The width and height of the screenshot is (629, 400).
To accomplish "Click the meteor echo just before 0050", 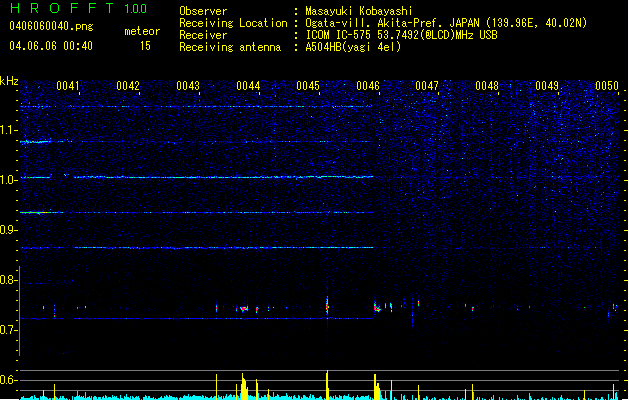I will click(x=615, y=307).
